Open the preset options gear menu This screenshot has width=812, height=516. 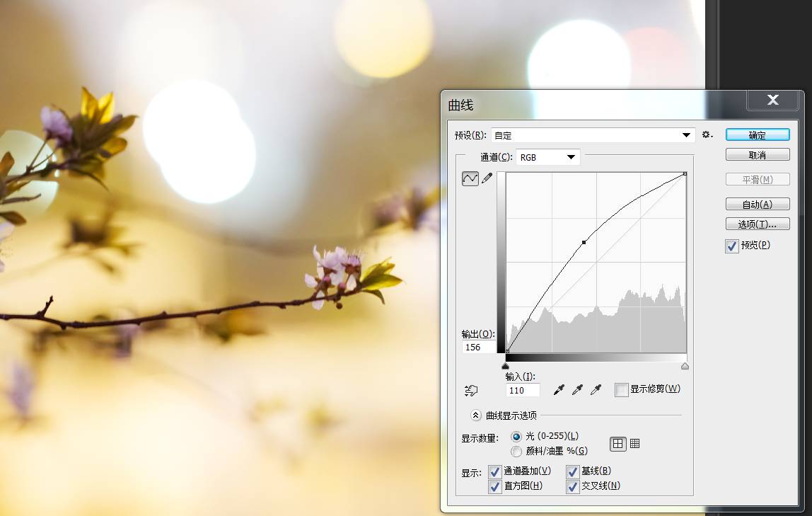click(x=707, y=135)
